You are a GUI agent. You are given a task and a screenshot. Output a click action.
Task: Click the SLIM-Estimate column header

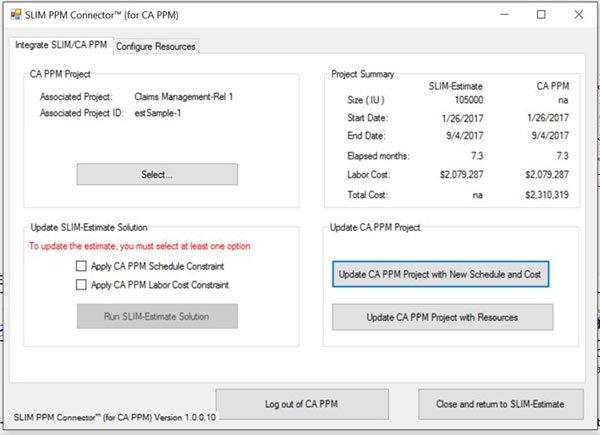pos(456,86)
